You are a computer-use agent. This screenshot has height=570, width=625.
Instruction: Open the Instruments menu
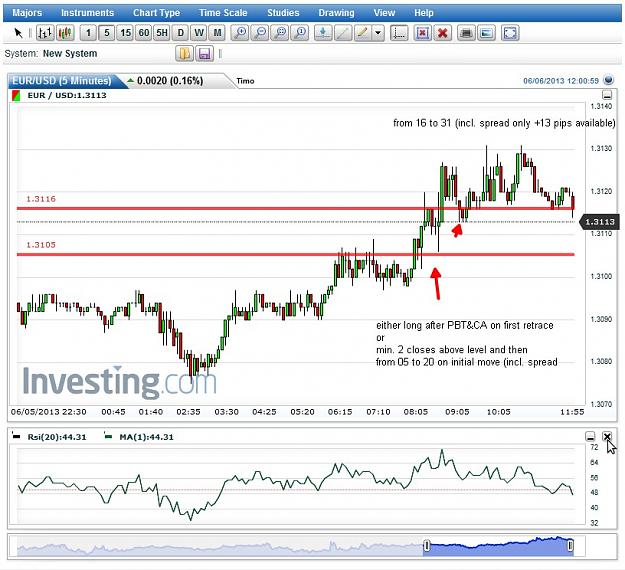(87, 13)
